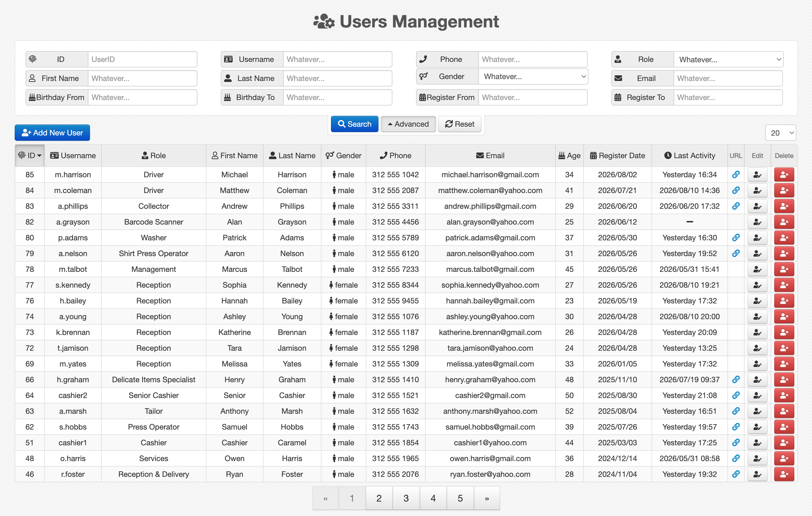Open the Gender filter dropdown
Image resolution: width=812 pixels, height=516 pixels.
click(533, 76)
